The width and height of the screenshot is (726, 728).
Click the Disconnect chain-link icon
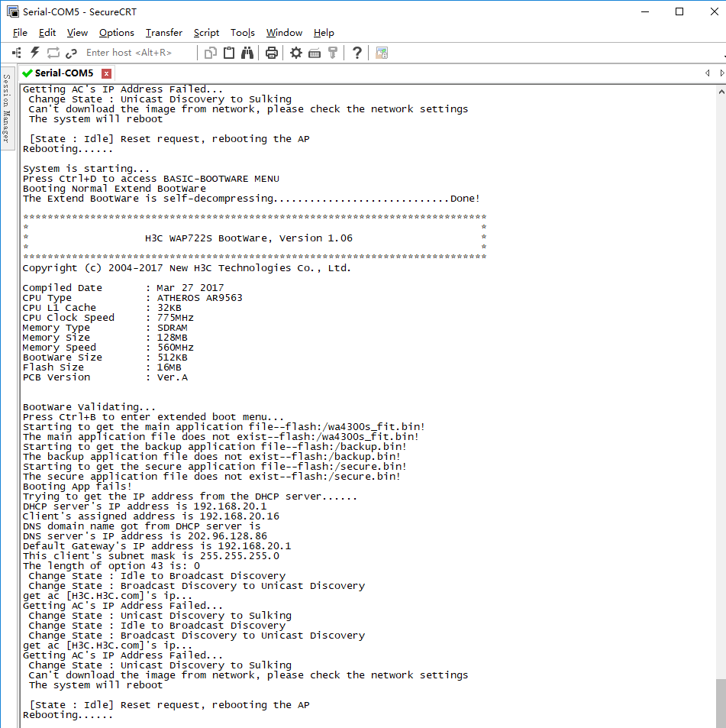pos(71,53)
